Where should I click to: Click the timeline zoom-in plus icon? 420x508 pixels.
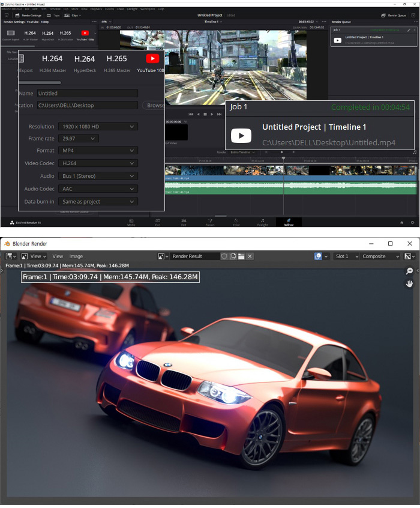294,152
